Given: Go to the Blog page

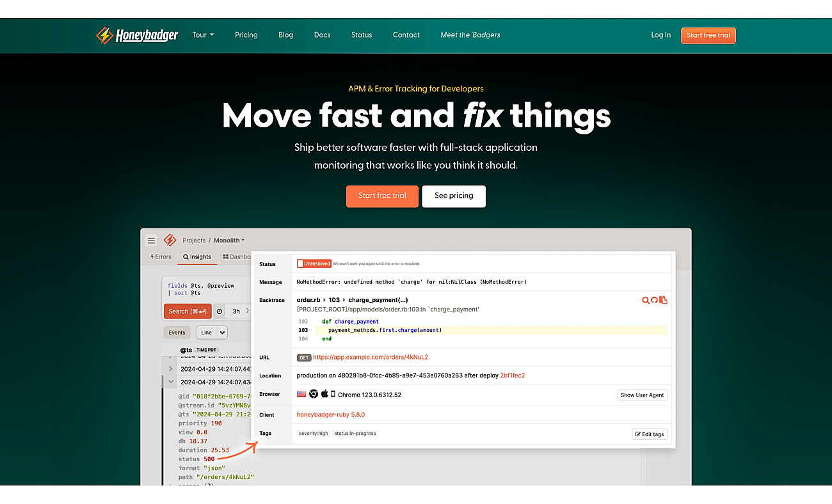Looking at the screenshot, I should point(286,35).
